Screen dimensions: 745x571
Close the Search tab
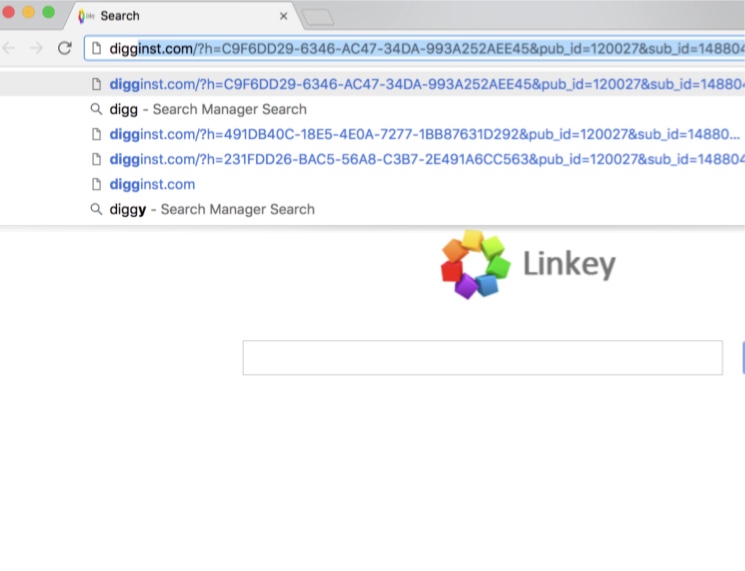[284, 16]
